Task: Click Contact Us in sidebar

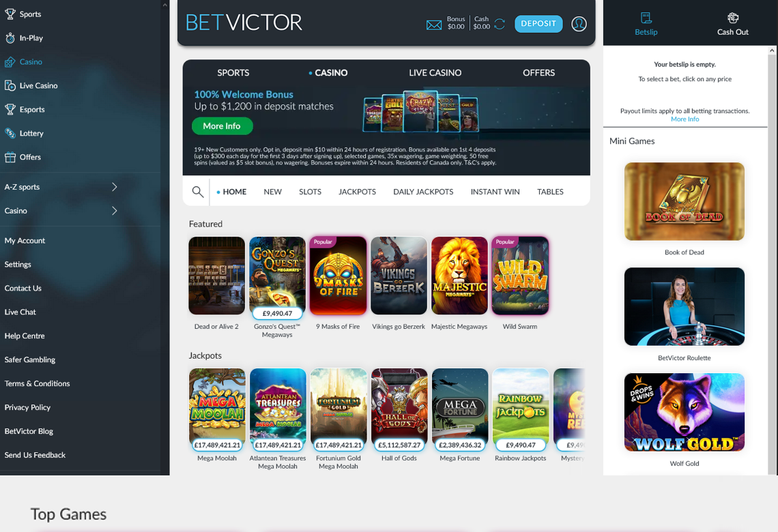Action: click(23, 288)
